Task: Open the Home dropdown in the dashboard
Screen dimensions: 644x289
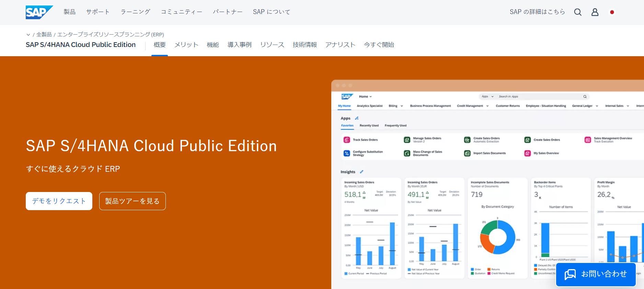Action: pyautogui.click(x=365, y=97)
